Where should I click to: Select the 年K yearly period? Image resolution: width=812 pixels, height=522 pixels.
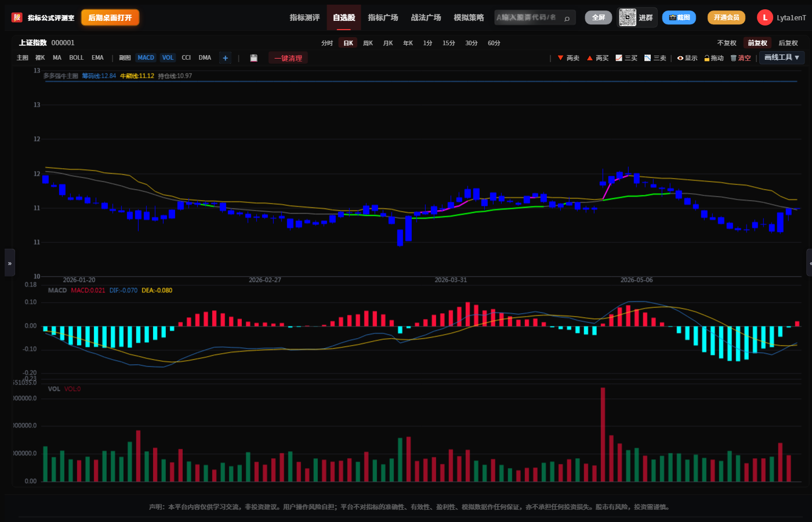click(408, 43)
